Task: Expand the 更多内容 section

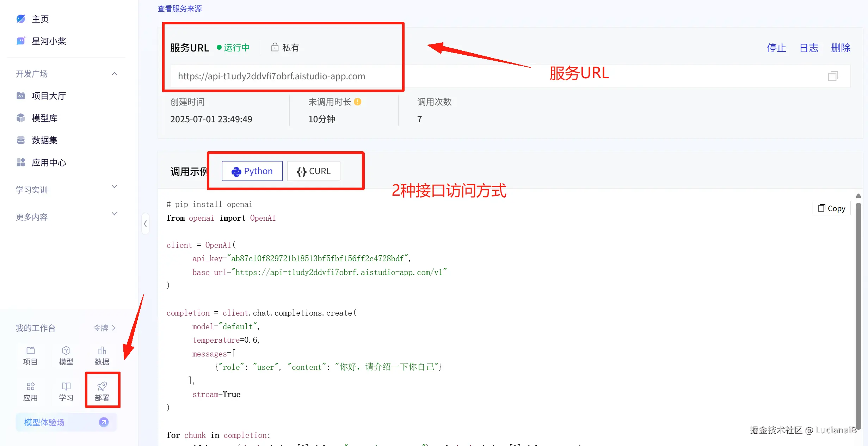Action: pos(114,214)
